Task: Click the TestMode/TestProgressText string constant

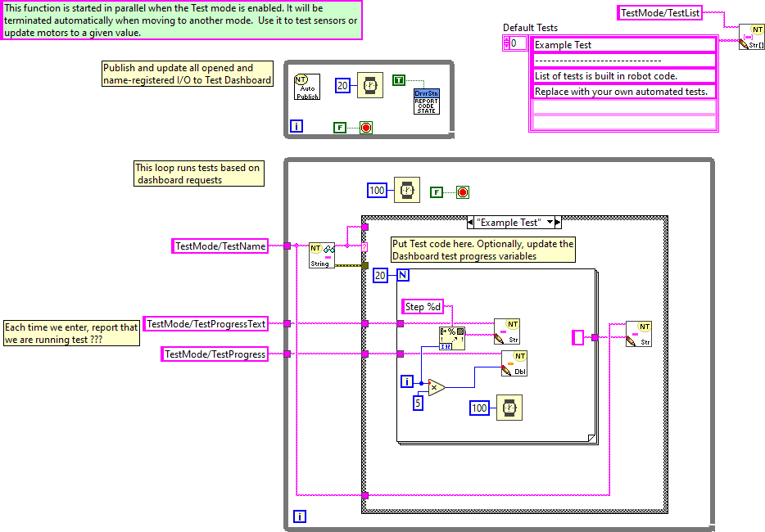Action: 206,324
